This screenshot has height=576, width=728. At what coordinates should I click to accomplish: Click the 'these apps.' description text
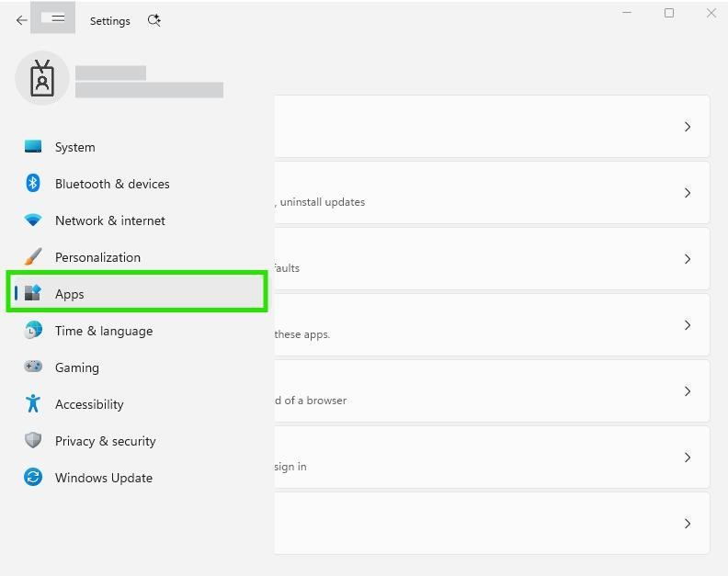pyautogui.click(x=302, y=334)
